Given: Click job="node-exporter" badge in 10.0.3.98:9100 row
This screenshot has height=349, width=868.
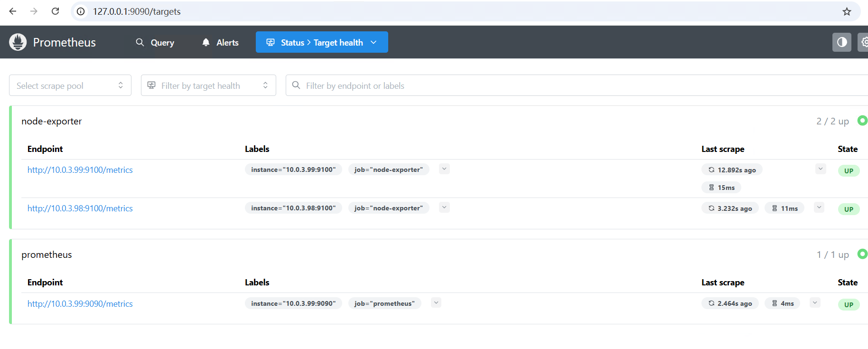Looking at the screenshot, I should click(x=389, y=208).
